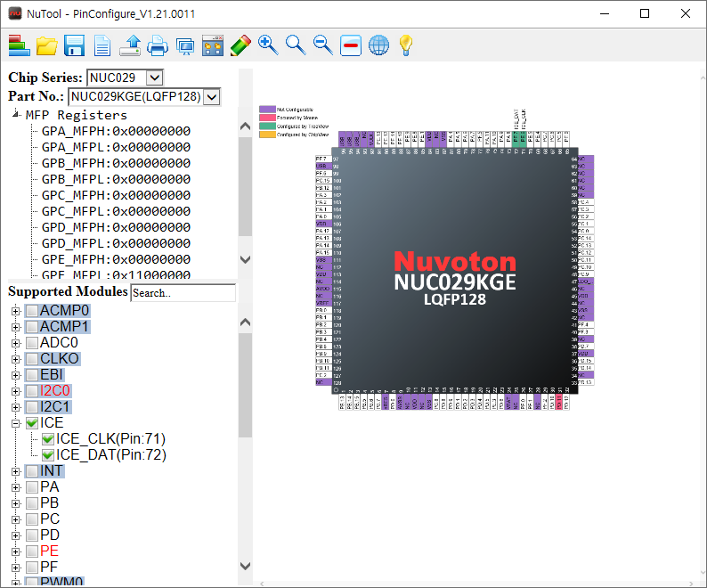The image size is (707, 588).
Task: Click the modules list scroll-up arrow
Action: point(245,323)
